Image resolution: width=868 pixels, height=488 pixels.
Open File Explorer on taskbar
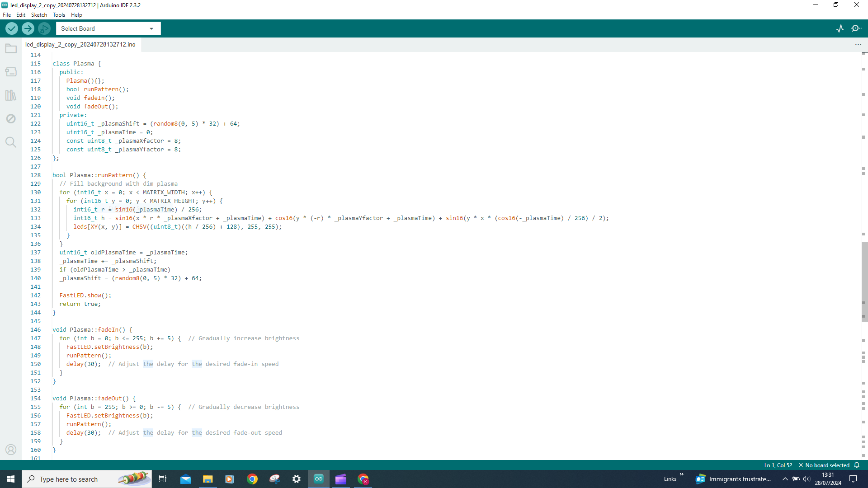[x=208, y=479]
